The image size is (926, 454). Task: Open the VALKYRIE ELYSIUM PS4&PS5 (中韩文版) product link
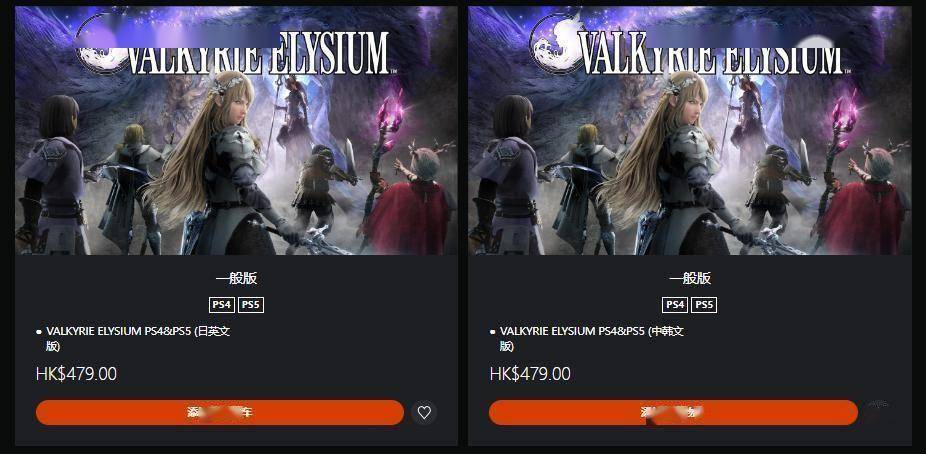tap(591, 338)
